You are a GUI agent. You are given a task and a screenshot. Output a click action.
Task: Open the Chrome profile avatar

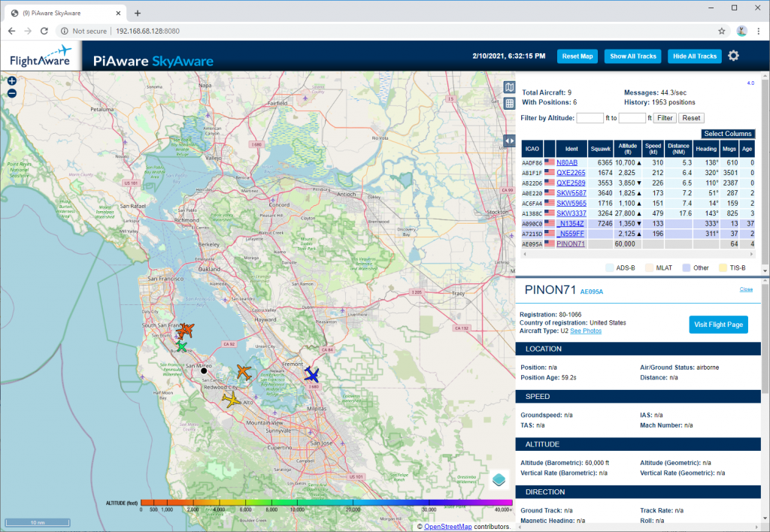(x=741, y=31)
